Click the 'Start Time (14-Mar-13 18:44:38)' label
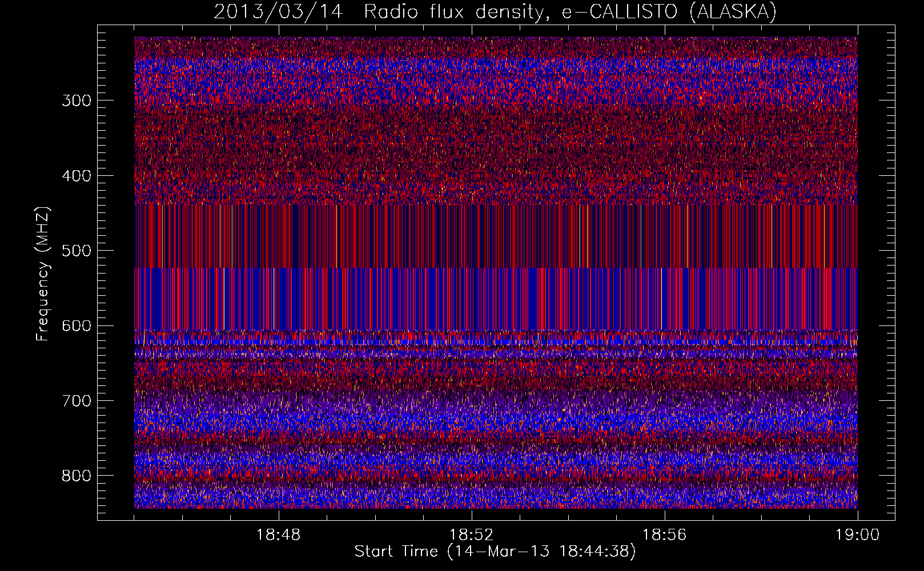 click(495, 552)
